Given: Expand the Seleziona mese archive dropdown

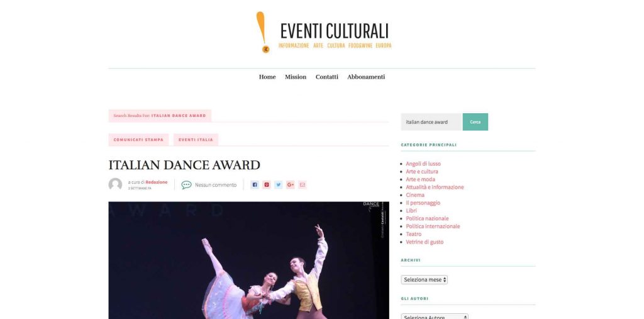Looking at the screenshot, I should [425, 279].
